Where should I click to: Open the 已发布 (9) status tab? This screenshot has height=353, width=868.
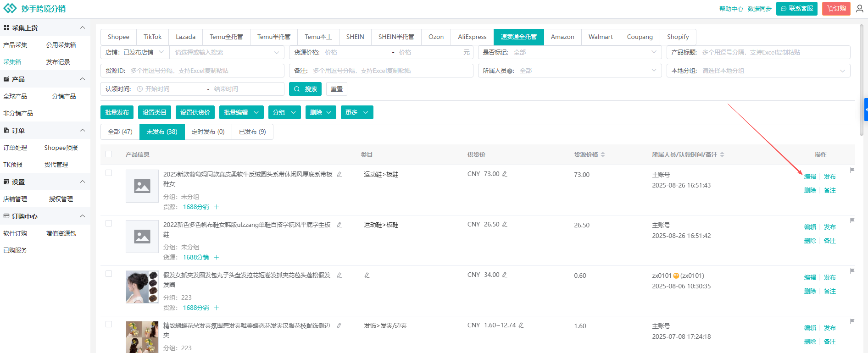(252, 132)
